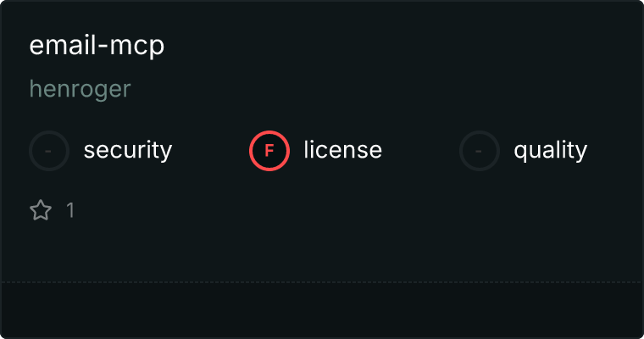644x339 pixels.
Task: Click the empty security grade circle
Action: point(49,151)
